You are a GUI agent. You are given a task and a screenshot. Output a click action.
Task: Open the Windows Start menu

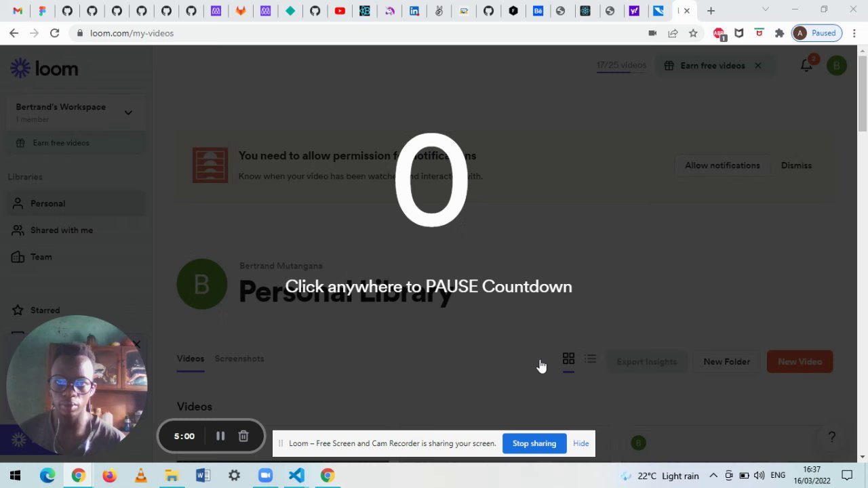tap(15, 476)
